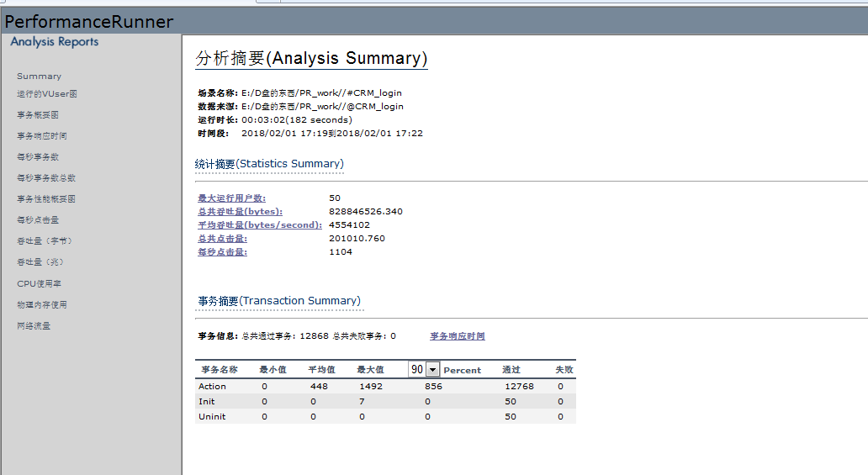Click the 每秒点击量 statistics link
Viewport: 868px width, 475px height.
tap(222, 252)
